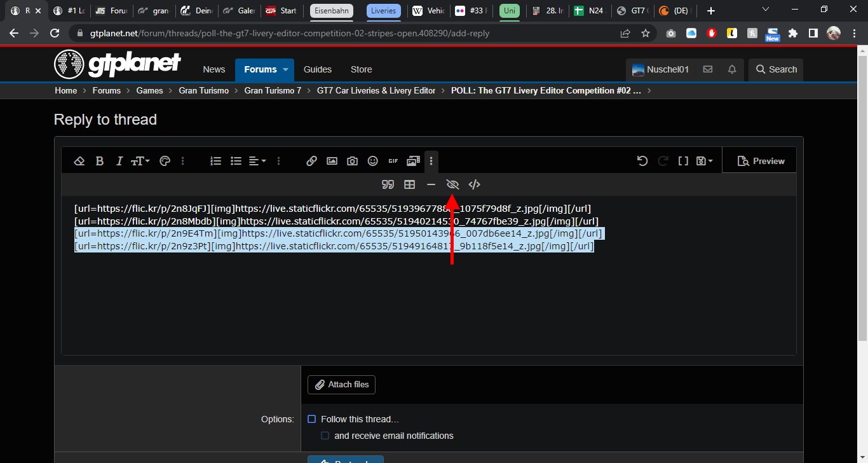Insert a quote block
Image resolution: width=868 pixels, height=463 pixels.
(388, 184)
